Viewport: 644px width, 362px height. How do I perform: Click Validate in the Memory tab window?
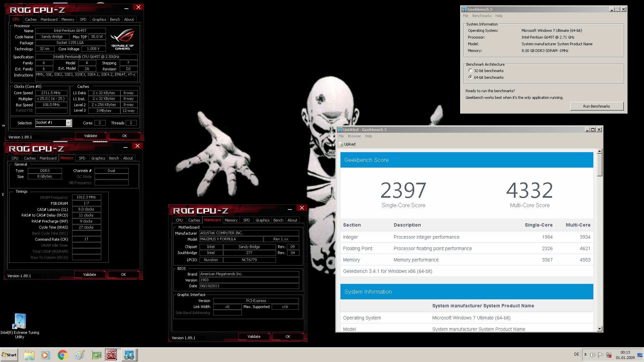(x=90, y=275)
